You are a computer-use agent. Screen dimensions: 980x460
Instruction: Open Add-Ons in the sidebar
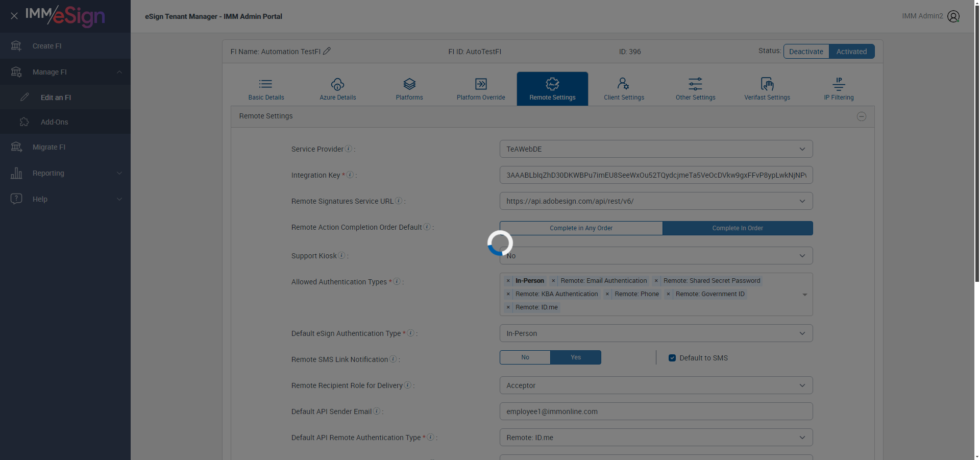click(65, 122)
